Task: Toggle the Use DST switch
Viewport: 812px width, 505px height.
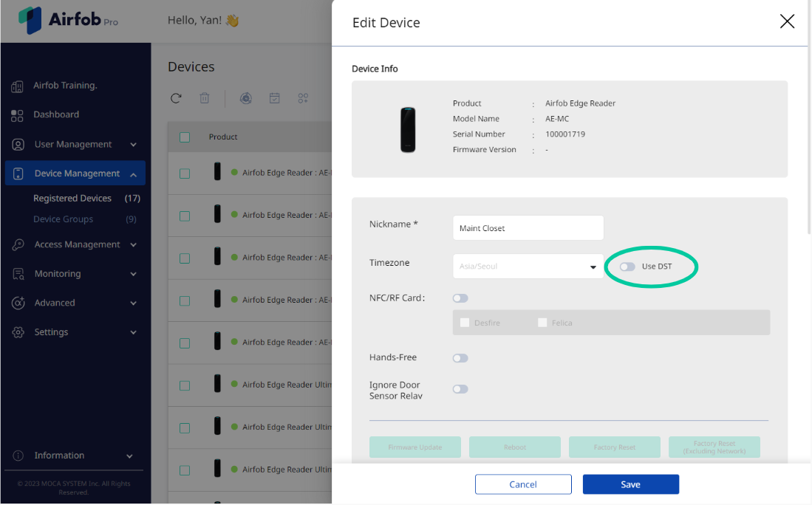Action: [627, 267]
